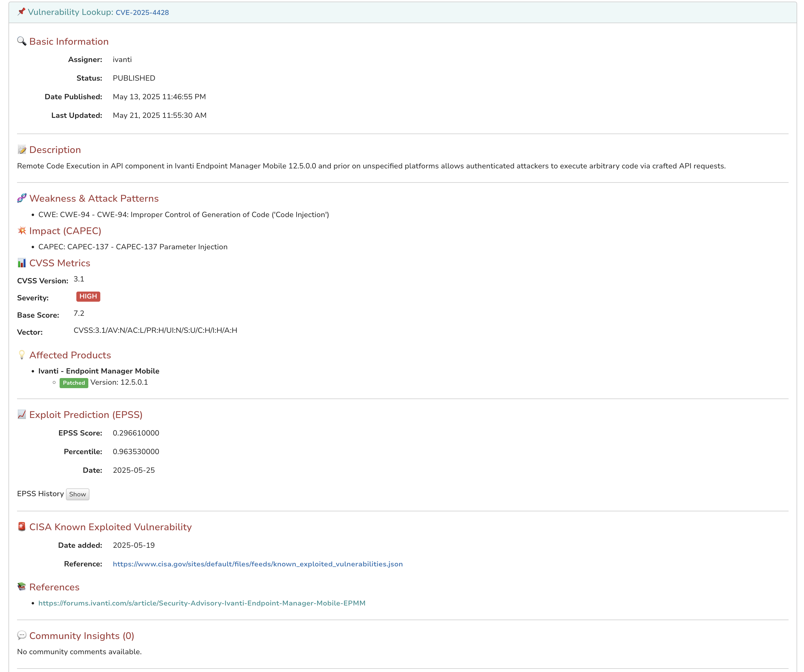Click the light bulb Affected Products icon

click(x=22, y=355)
